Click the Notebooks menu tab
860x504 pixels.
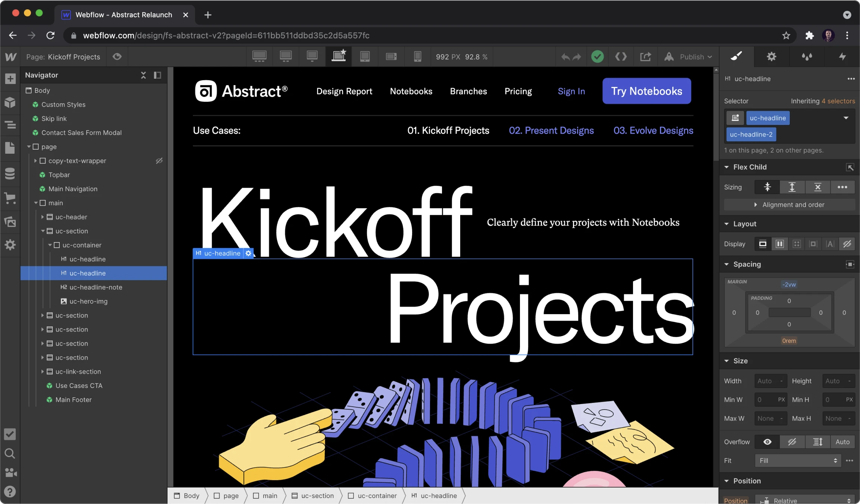point(411,91)
